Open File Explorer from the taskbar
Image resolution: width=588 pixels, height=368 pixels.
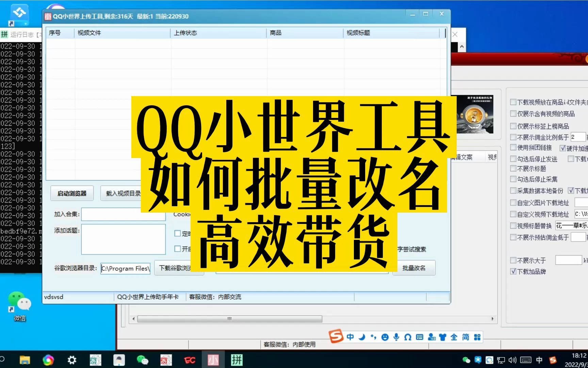click(x=25, y=360)
